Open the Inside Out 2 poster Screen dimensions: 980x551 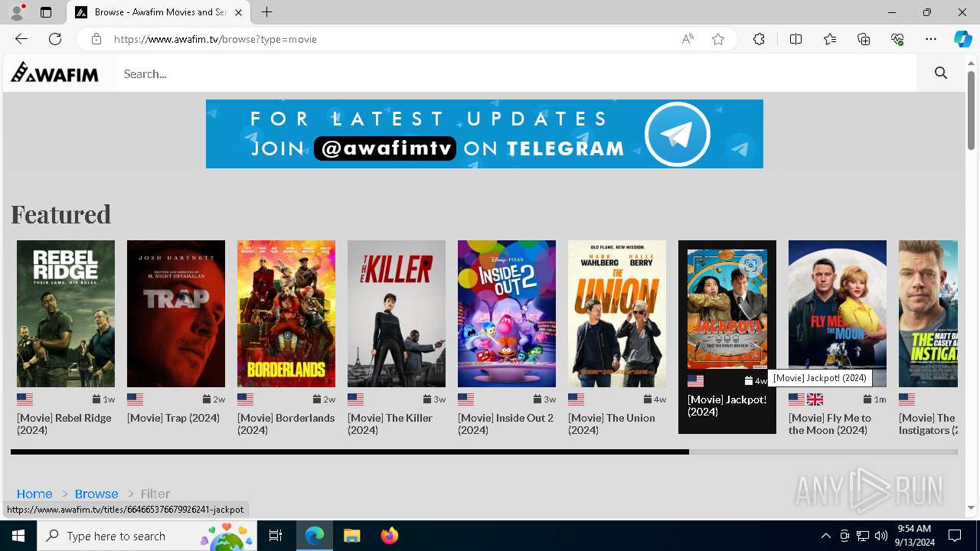(507, 314)
